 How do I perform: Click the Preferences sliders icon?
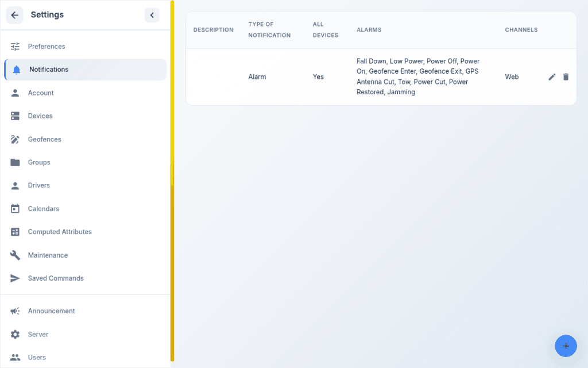(15, 47)
